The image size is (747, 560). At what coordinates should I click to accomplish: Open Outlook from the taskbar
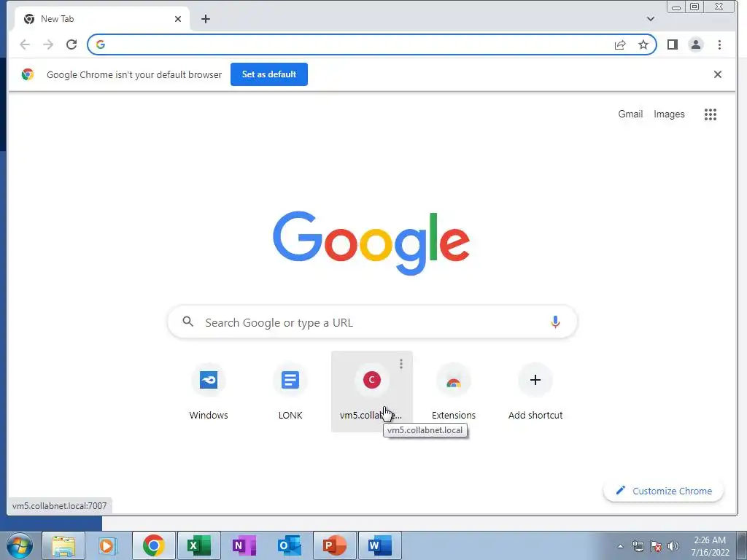(289, 545)
